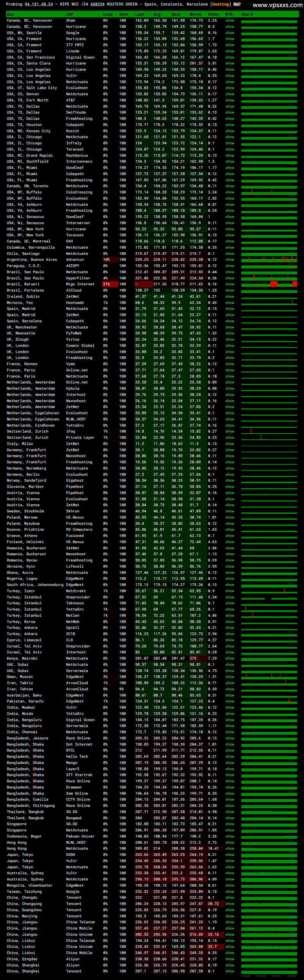This screenshot has height=980, width=304.
Task: Show MTR for Spain, Barcelona Cubepath row
Action: click(230, 321)
